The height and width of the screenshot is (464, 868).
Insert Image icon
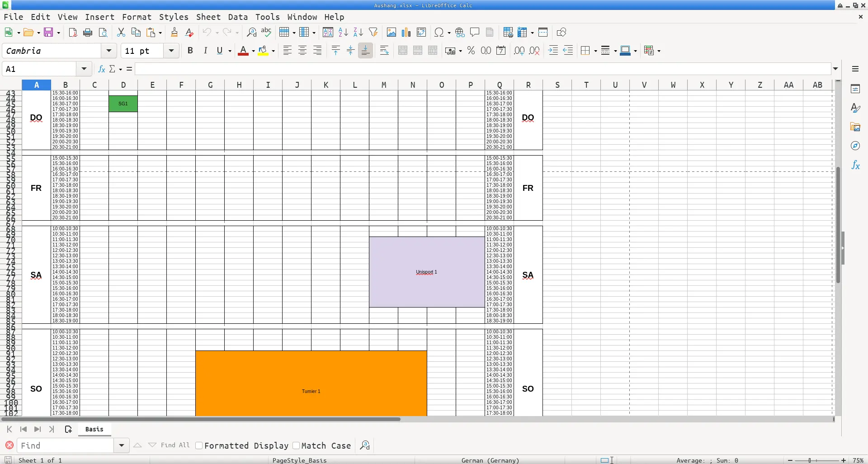coord(392,32)
